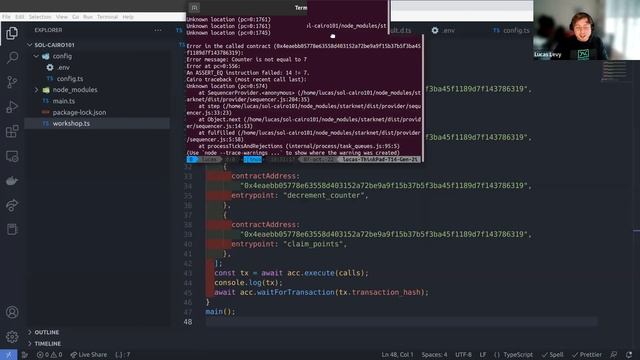Open the Run menu
The width and height of the screenshot is (640, 360).
point(88,17)
